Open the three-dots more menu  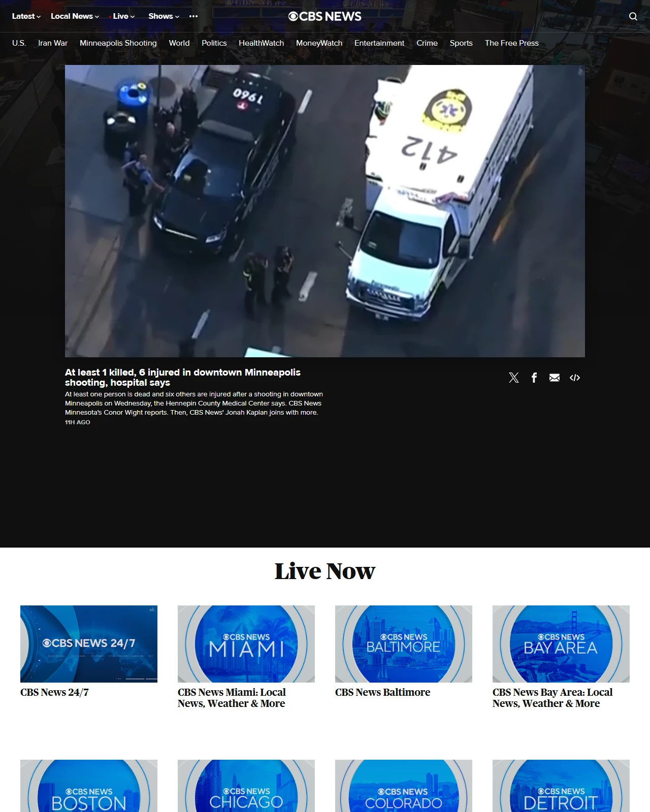[193, 16]
